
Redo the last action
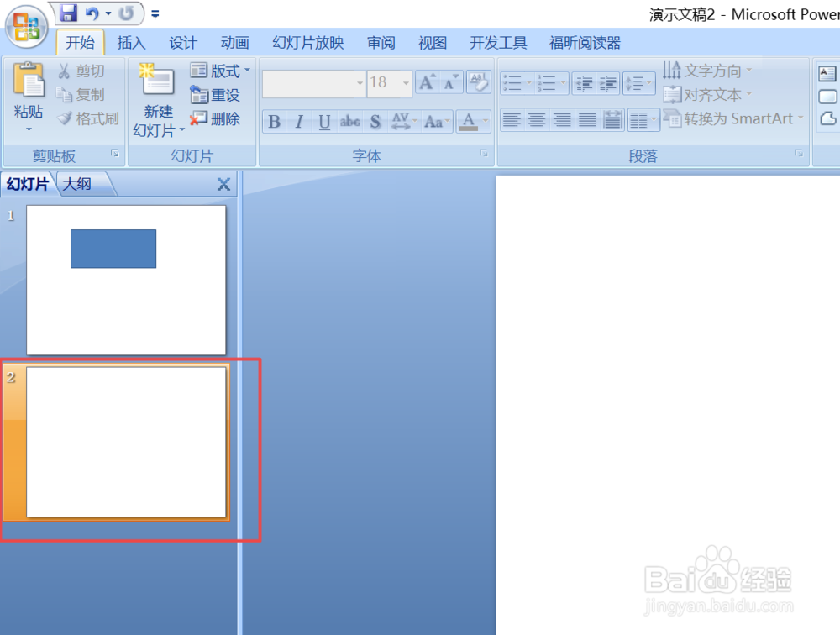tap(127, 13)
